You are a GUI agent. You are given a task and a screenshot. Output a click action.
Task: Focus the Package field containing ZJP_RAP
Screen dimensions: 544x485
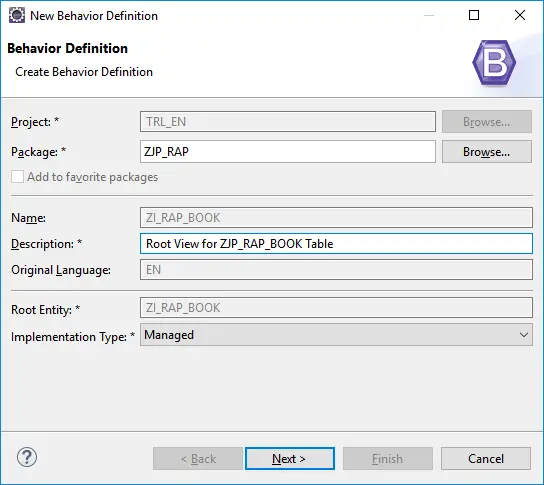tap(288, 152)
